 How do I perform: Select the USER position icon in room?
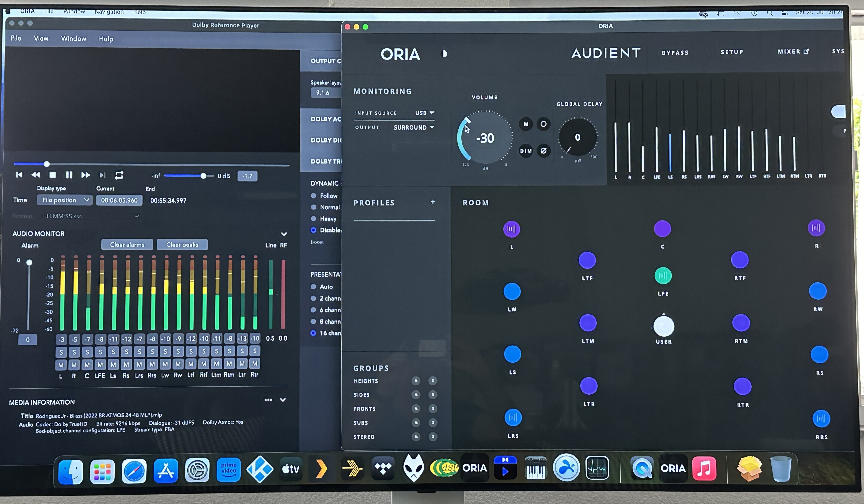point(664,326)
